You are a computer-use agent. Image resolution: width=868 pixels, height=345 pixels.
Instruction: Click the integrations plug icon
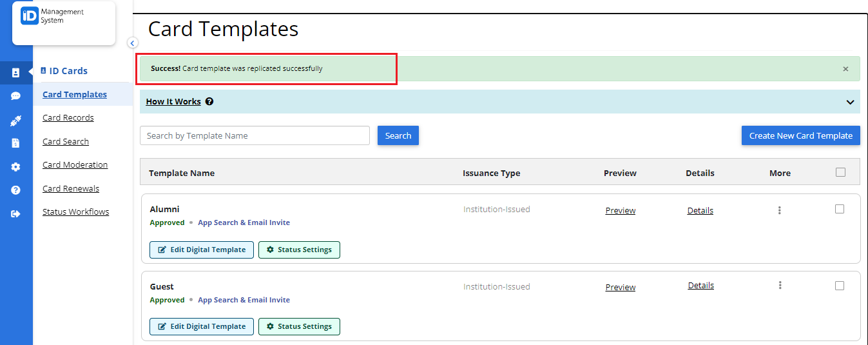pyautogui.click(x=15, y=121)
